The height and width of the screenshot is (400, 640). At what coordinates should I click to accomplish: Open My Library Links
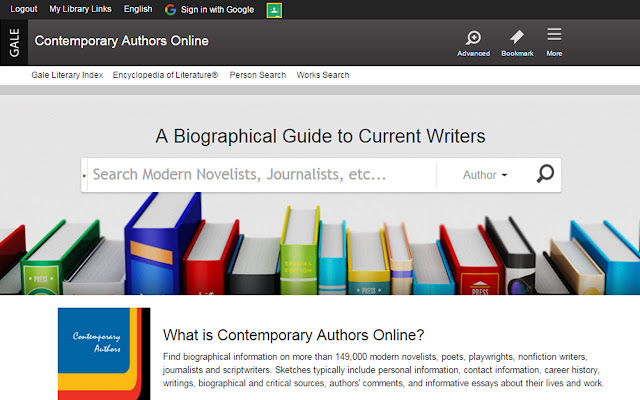(x=80, y=9)
